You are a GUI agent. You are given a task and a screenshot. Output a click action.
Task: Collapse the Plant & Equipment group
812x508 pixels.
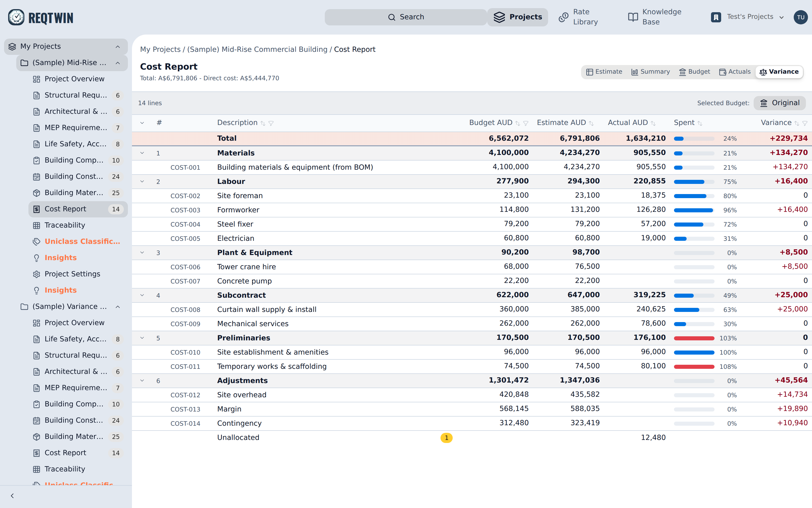(142, 253)
